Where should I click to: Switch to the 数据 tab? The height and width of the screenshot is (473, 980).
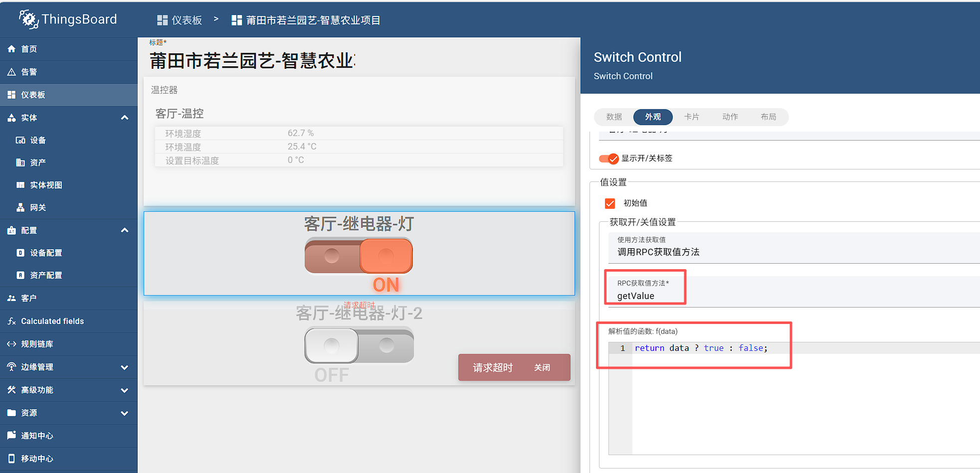[x=614, y=117]
